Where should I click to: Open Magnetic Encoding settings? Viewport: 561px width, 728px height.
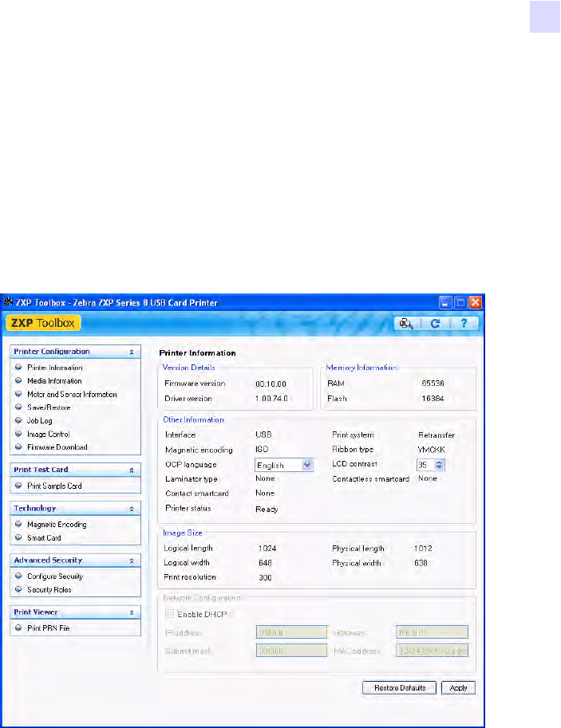click(57, 524)
